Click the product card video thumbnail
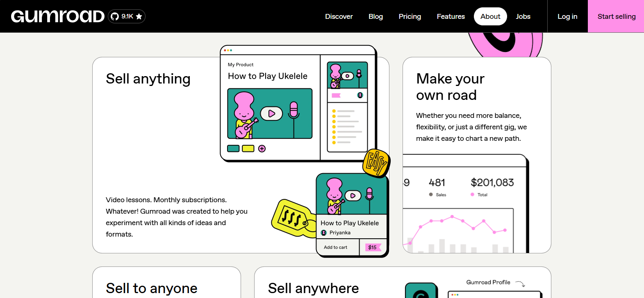Image resolution: width=644 pixels, height=298 pixels. [x=352, y=194]
